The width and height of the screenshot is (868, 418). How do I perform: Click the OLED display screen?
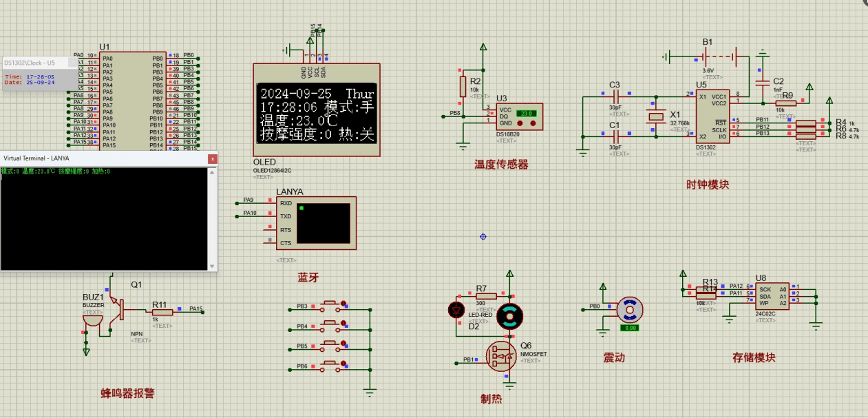(x=317, y=114)
